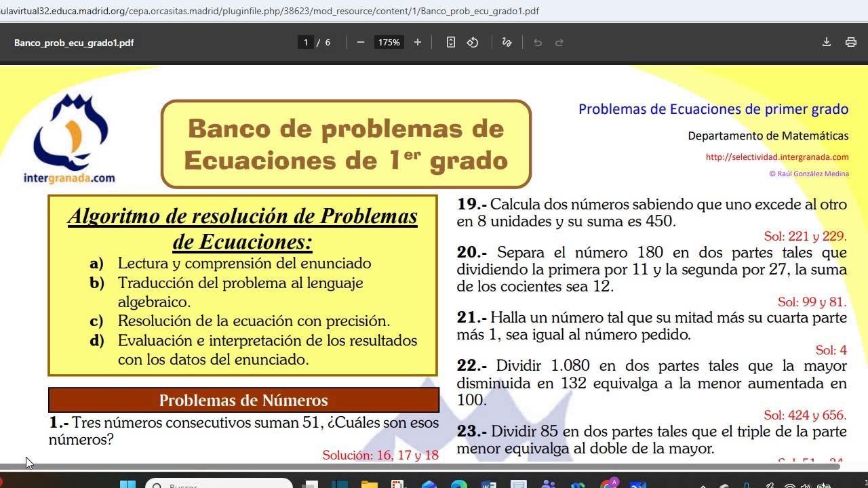The width and height of the screenshot is (868, 488).
Task: Click the 'Banco de problemas de Ecuaciones' title box
Action: click(346, 144)
